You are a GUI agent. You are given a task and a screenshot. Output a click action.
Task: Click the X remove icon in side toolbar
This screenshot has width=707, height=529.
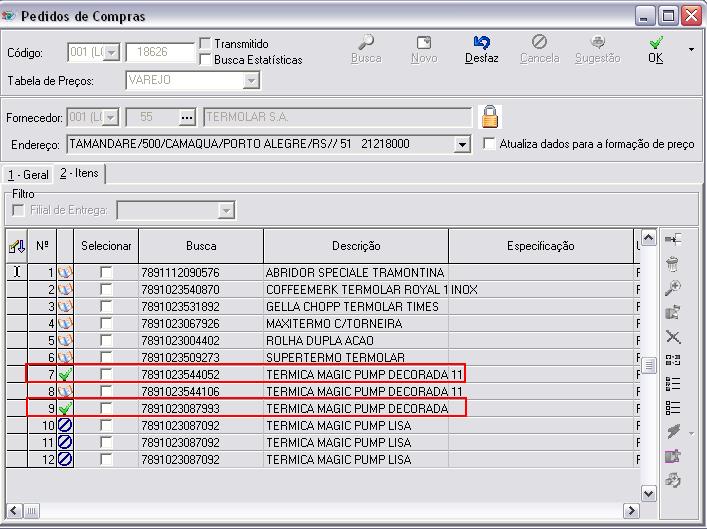(673, 337)
